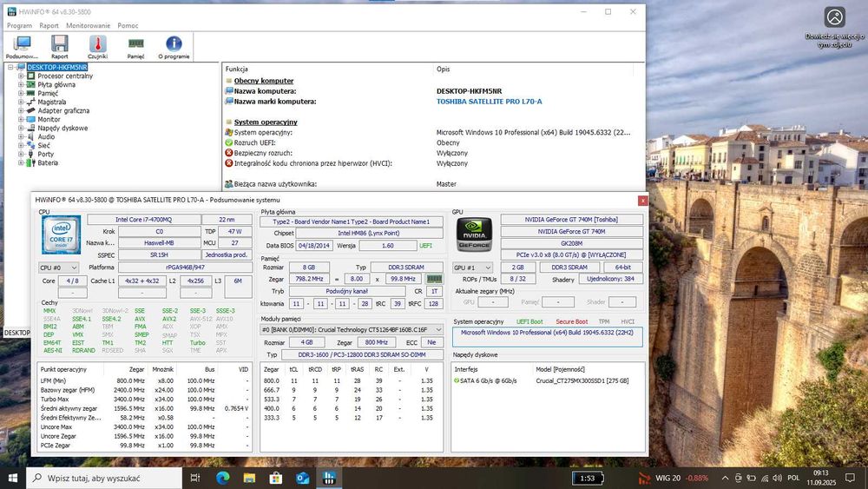This screenshot has height=489, width=868.
Task: Click the Intel HM86 (Lynx Point) chipset field
Action: pos(369,233)
